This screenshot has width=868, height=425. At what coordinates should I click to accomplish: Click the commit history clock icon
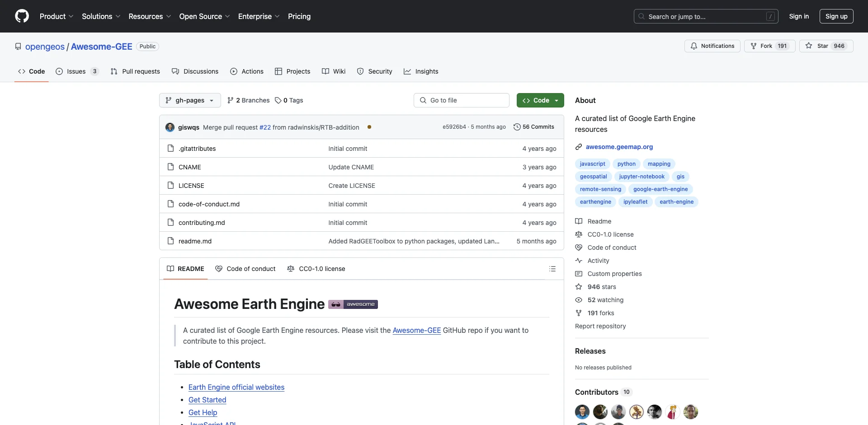click(x=517, y=127)
